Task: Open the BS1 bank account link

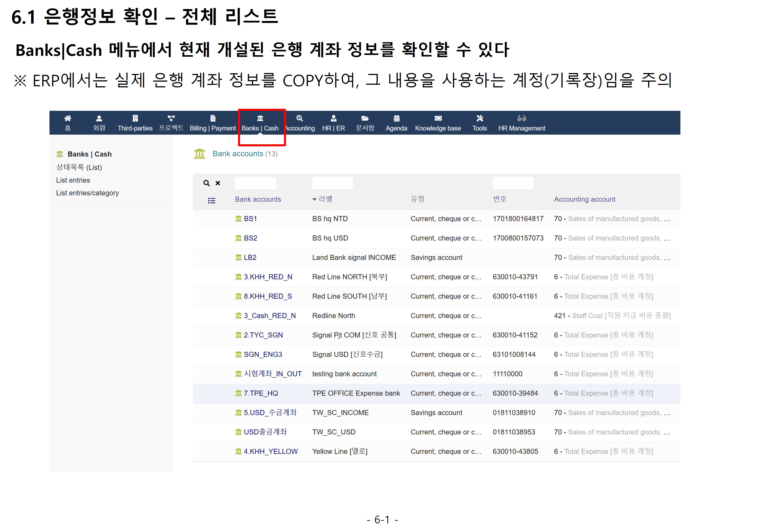Action: pos(250,219)
